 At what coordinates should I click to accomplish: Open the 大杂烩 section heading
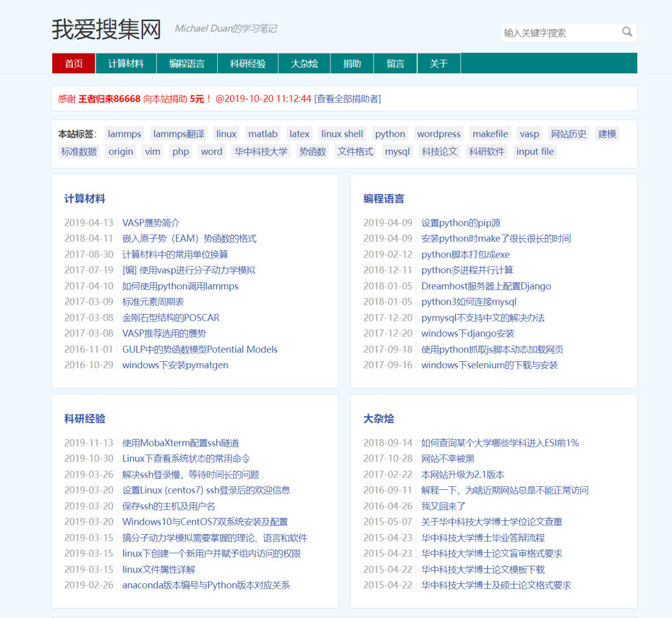coord(378,419)
